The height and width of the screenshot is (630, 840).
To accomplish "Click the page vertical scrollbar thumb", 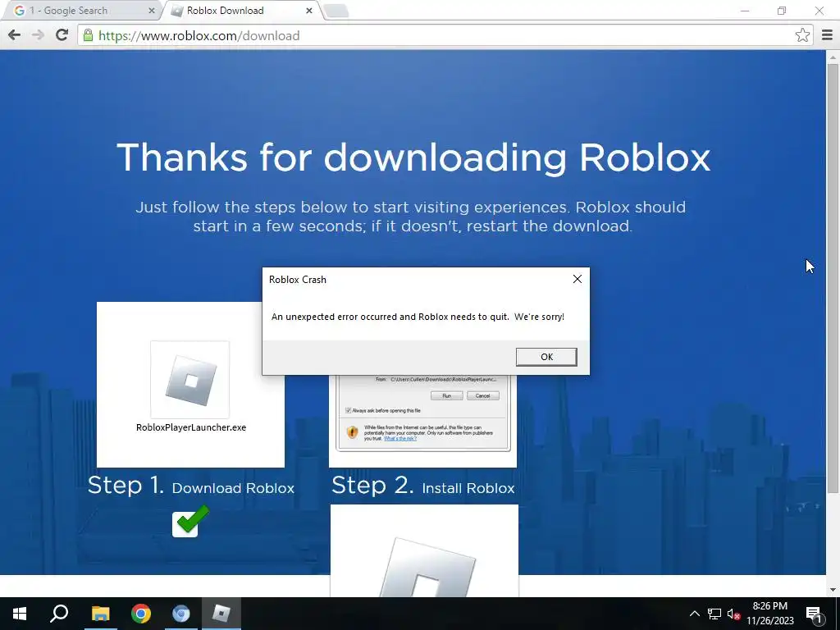I will tap(833, 279).
